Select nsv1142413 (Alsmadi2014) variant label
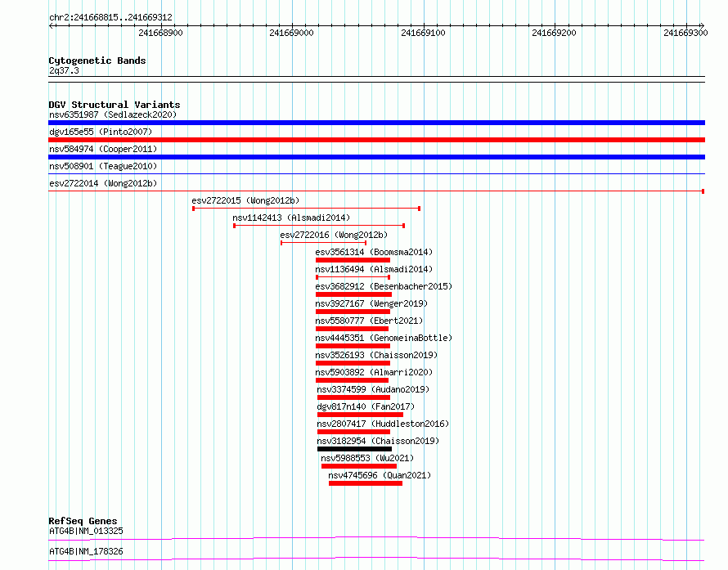This screenshot has height=570, width=728. click(291, 218)
